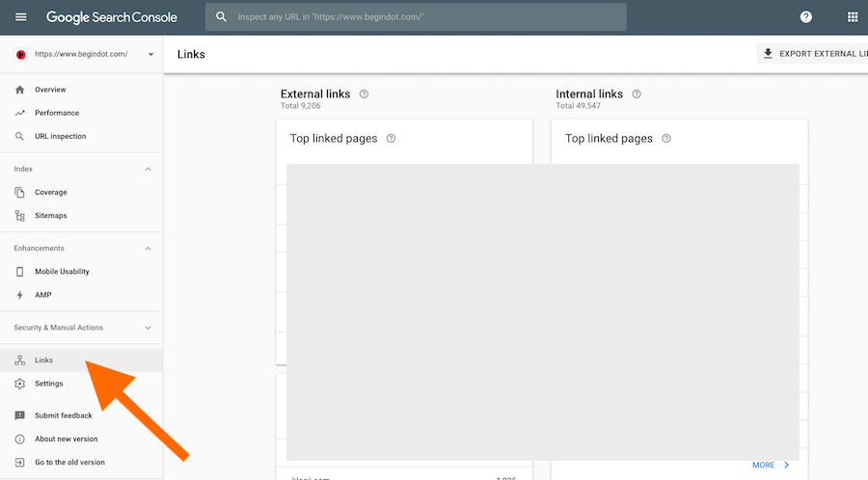
Task: Click the AMP lightning bolt icon
Action: tap(20, 295)
